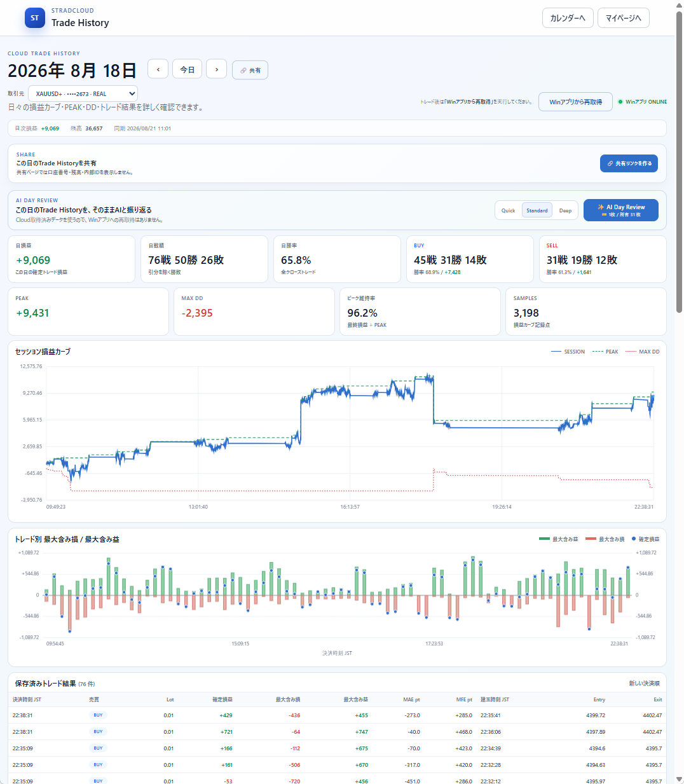Select the Quick review mode
This screenshot has width=684, height=784.
[509, 210]
